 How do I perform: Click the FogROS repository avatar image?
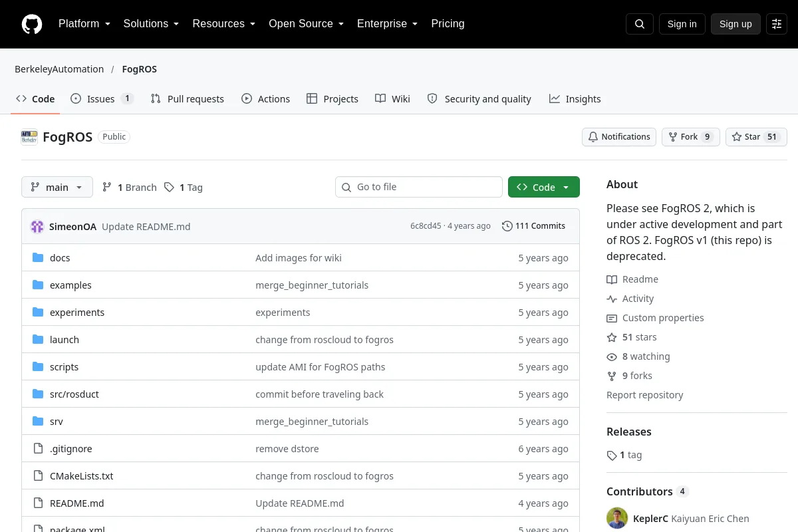(x=29, y=137)
